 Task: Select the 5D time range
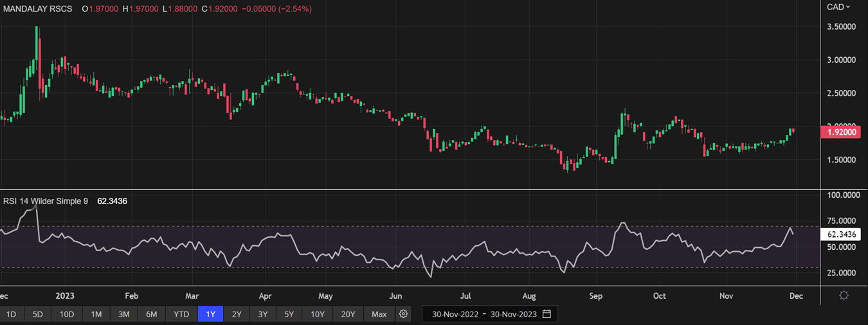click(x=38, y=314)
